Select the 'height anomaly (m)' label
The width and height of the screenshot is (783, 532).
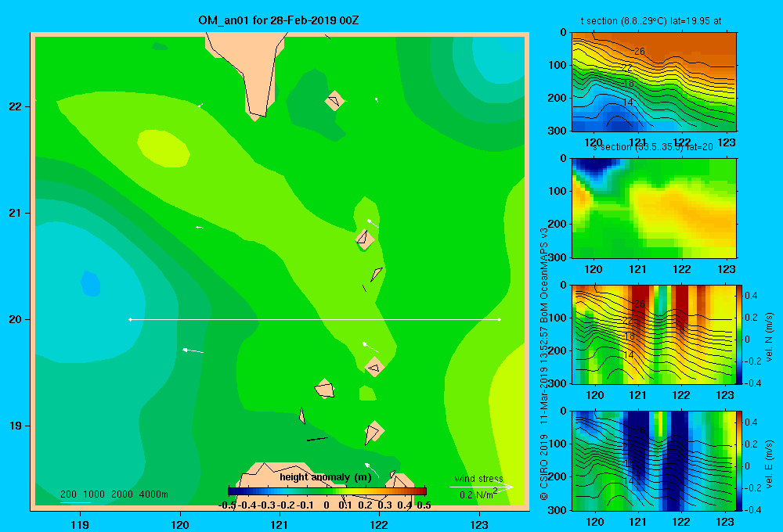click(x=326, y=477)
